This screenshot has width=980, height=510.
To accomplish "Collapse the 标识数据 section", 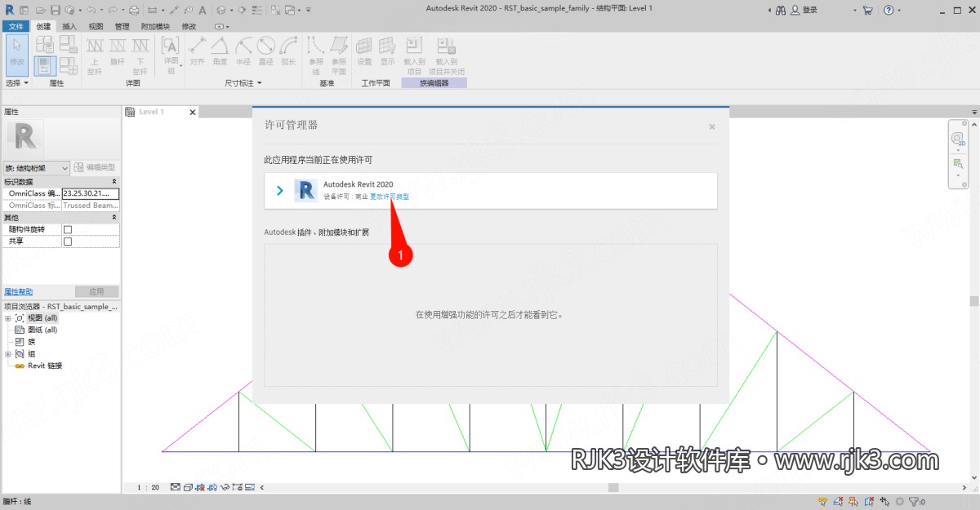I will [114, 181].
